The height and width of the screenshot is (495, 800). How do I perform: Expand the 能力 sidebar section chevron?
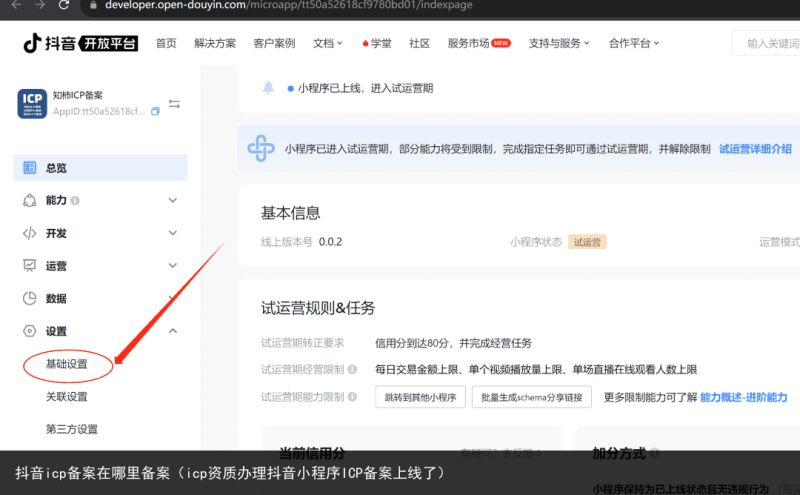pyautogui.click(x=173, y=201)
